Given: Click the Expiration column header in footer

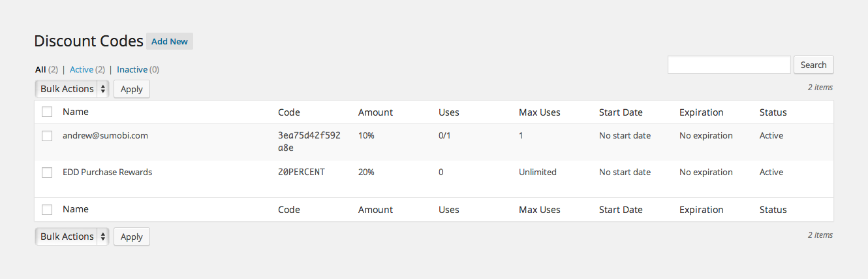Looking at the screenshot, I should [701, 210].
